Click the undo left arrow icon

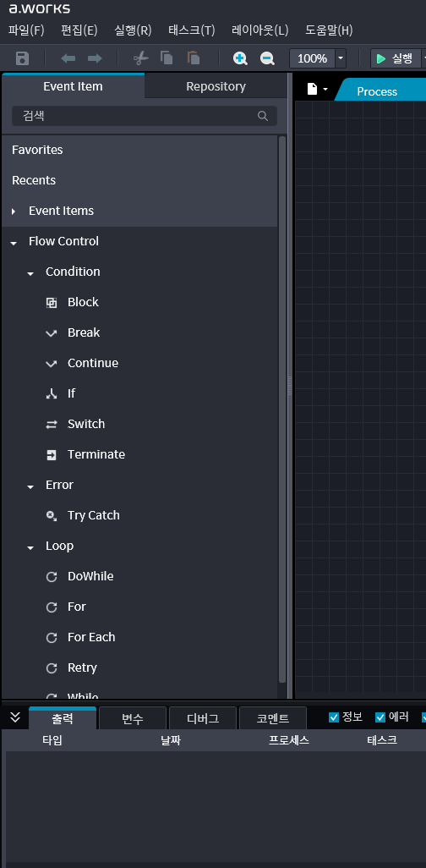(x=68, y=58)
